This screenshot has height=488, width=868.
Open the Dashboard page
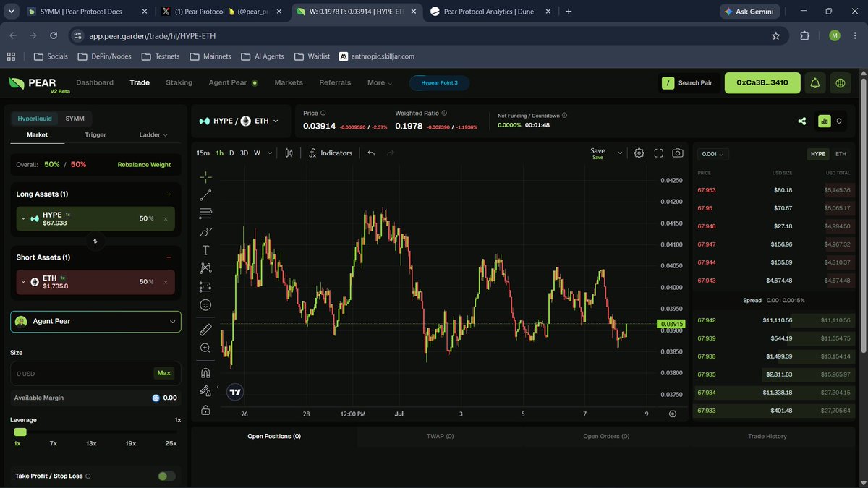point(95,82)
